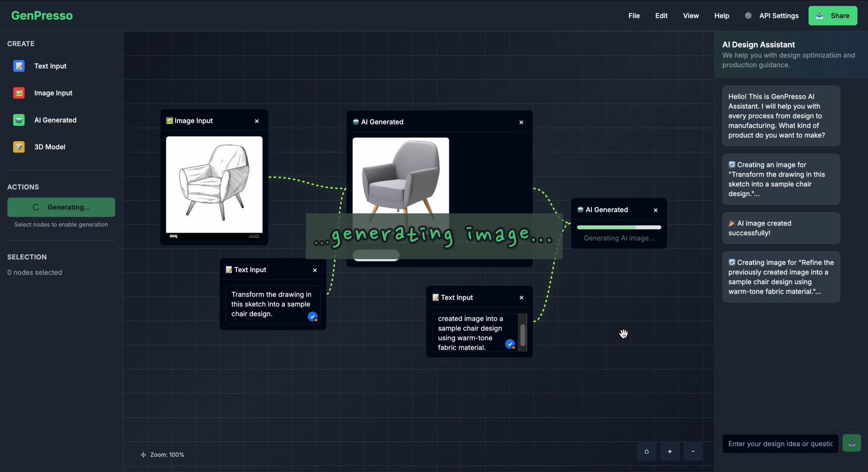The height and width of the screenshot is (472, 868).
Task: Click the Image Input icon in sidebar
Action: (19, 93)
